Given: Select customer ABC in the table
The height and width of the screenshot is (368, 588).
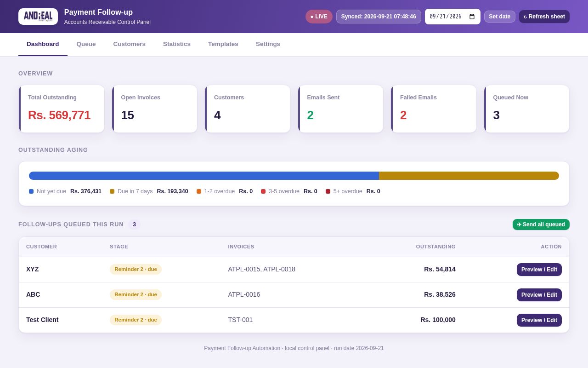Looking at the screenshot, I should pos(33,294).
